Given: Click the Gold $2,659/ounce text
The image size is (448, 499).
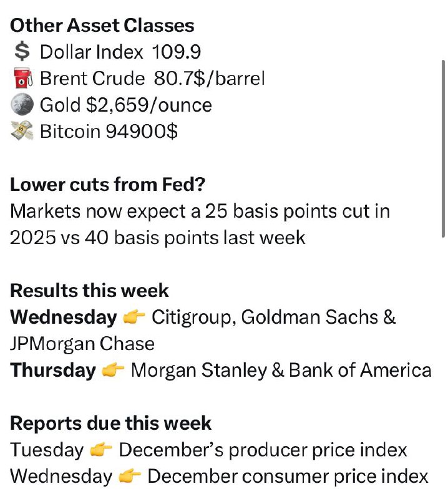Looking at the screenshot, I should [x=126, y=105].
